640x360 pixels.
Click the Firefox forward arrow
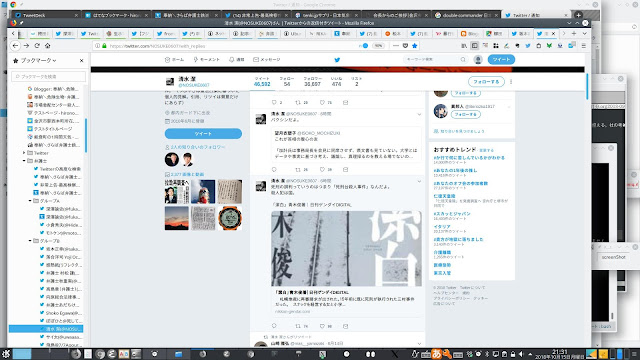pyautogui.click(x=26, y=46)
